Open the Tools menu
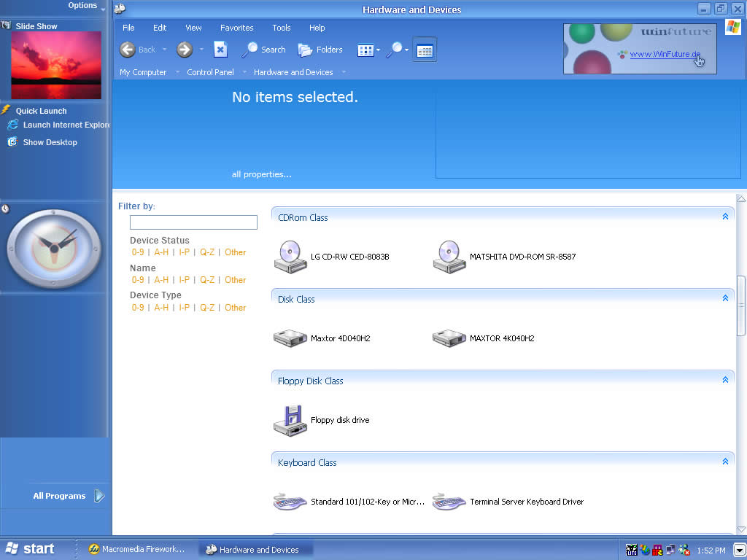This screenshot has width=747, height=560. tap(281, 28)
